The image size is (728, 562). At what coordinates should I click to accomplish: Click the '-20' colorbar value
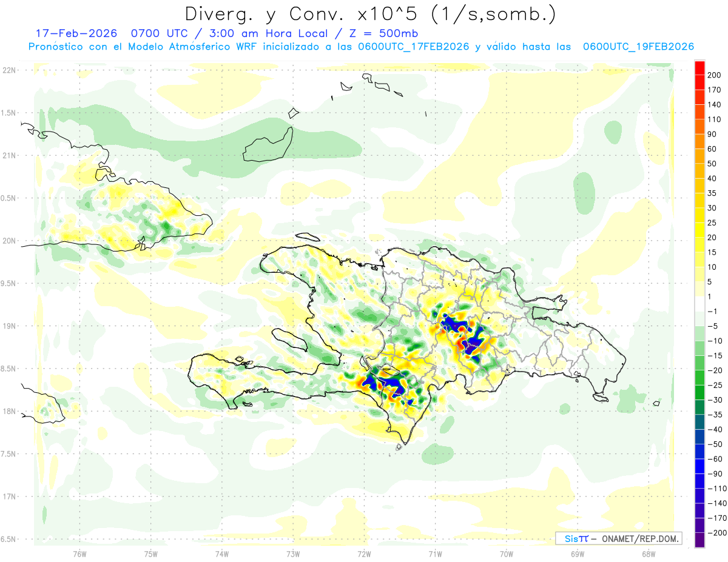coord(716,370)
